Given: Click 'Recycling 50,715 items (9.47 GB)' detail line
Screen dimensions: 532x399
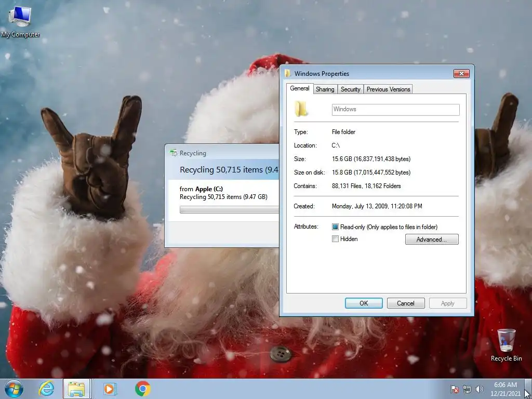Looking at the screenshot, I should pos(223,197).
